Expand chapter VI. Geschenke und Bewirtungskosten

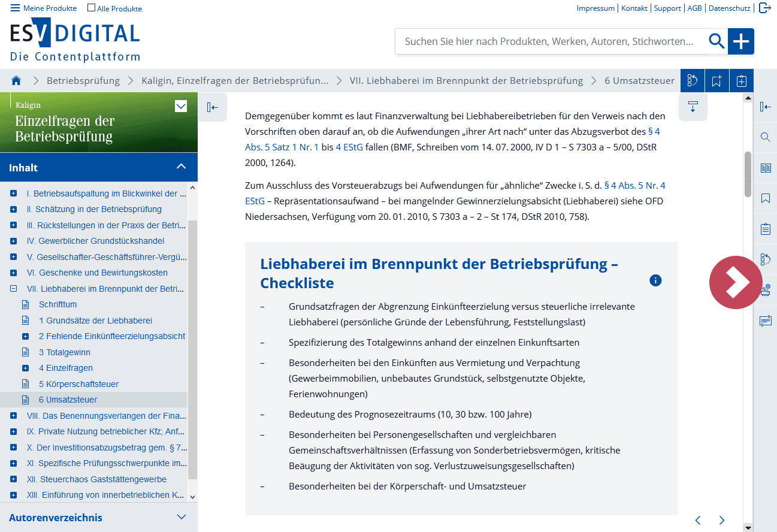[13, 273]
